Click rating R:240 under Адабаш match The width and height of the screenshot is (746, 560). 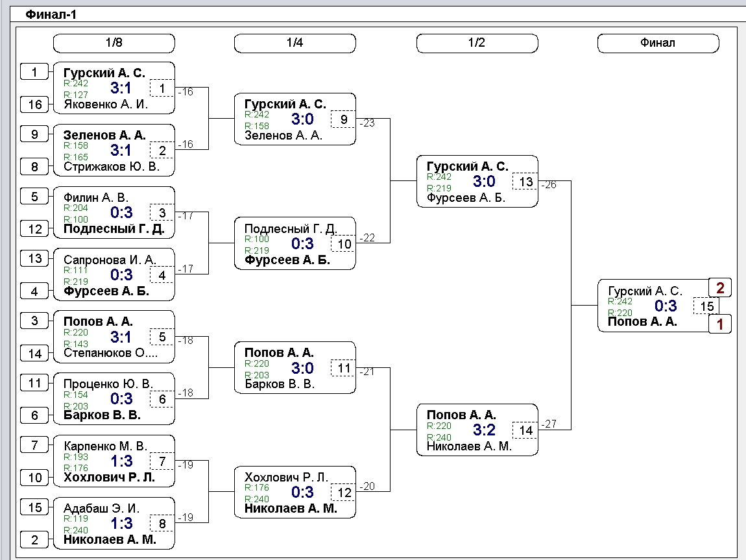pos(76,530)
